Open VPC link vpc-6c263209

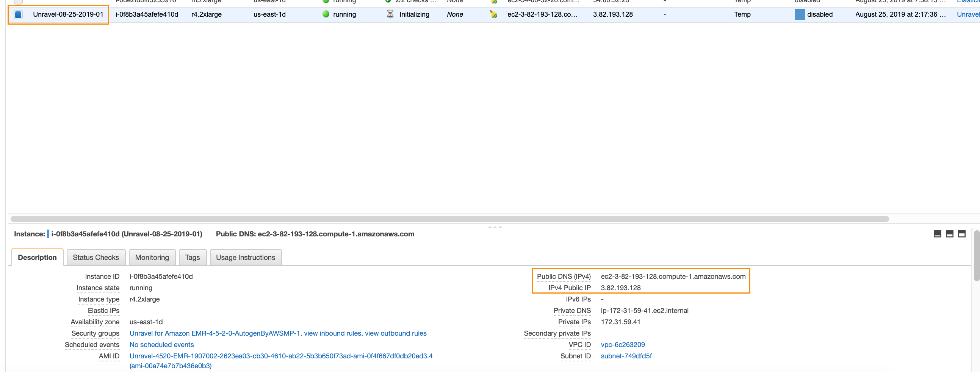click(623, 345)
